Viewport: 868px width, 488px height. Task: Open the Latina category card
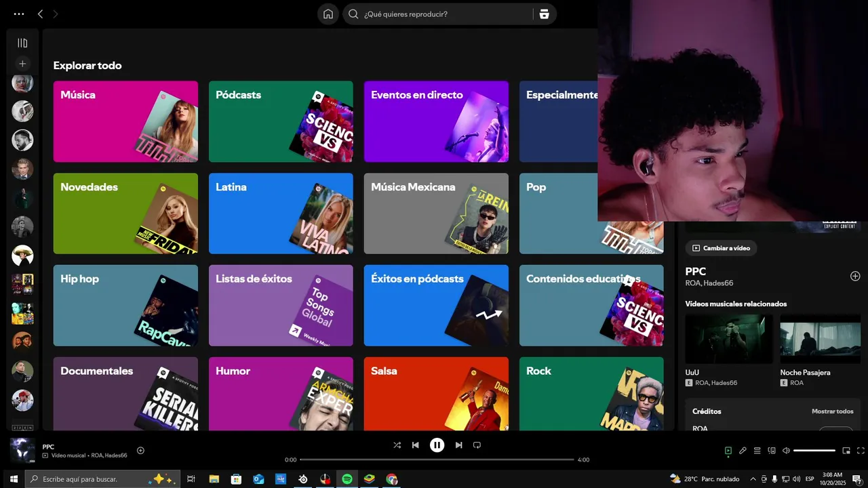(281, 213)
